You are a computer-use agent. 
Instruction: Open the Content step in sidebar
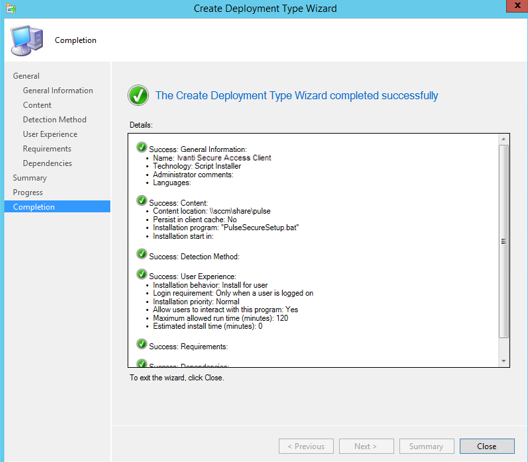click(37, 105)
